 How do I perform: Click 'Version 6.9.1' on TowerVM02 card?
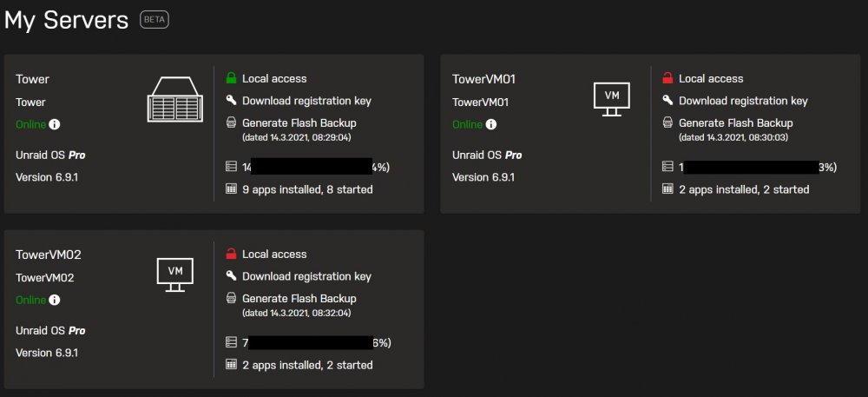coord(47,353)
